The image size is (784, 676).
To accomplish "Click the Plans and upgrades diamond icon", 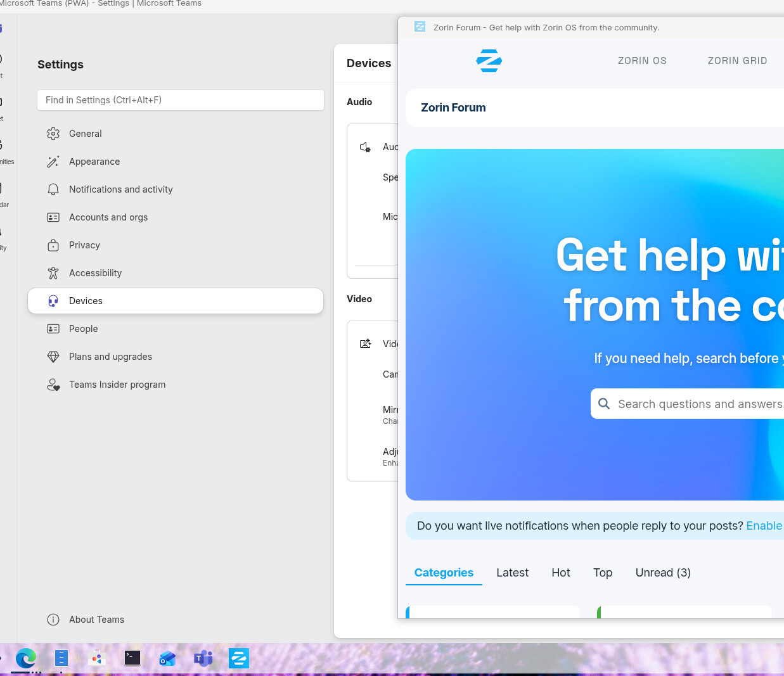I will tap(53, 357).
